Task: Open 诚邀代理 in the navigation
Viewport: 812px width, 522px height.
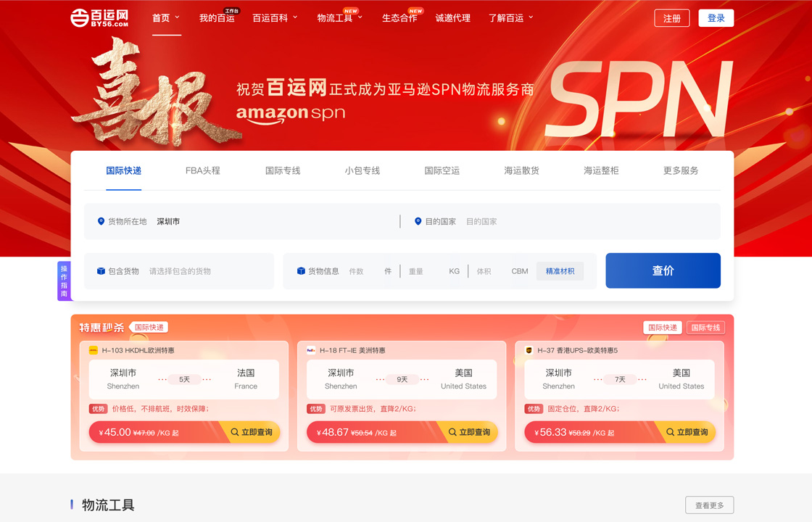Action: [453, 17]
